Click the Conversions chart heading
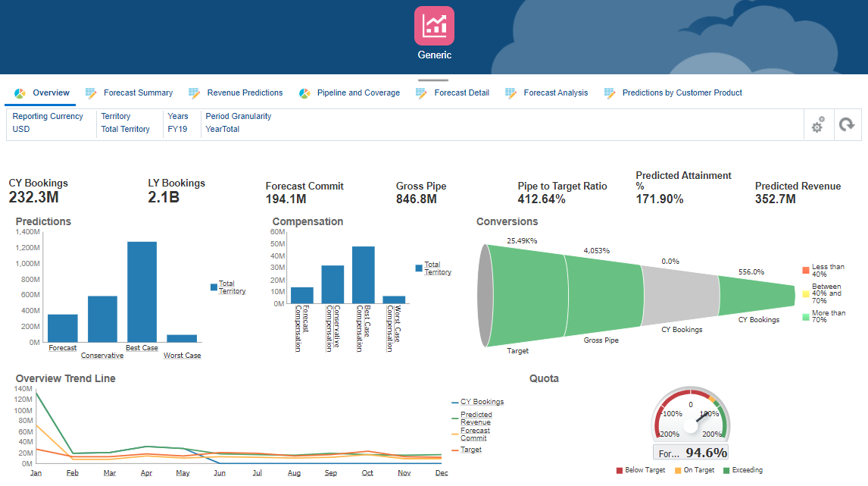Image resolution: width=868 pixels, height=486 pixels. pyautogui.click(x=507, y=221)
